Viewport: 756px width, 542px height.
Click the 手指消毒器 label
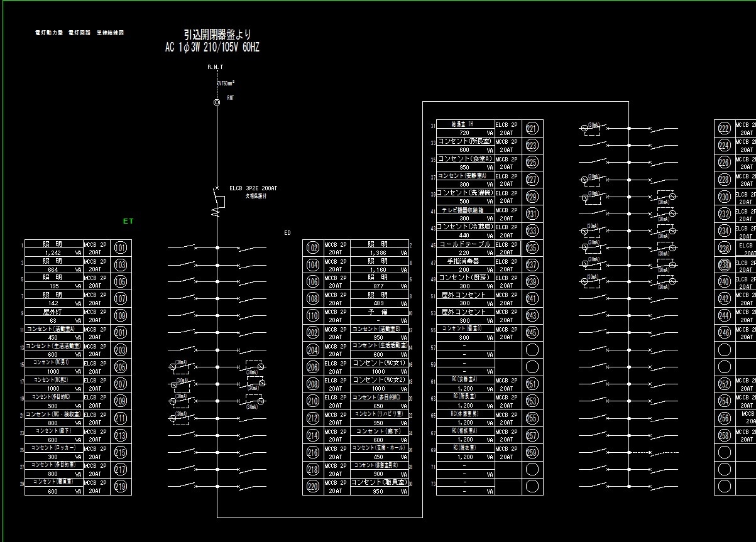pyautogui.click(x=463, y=261)
